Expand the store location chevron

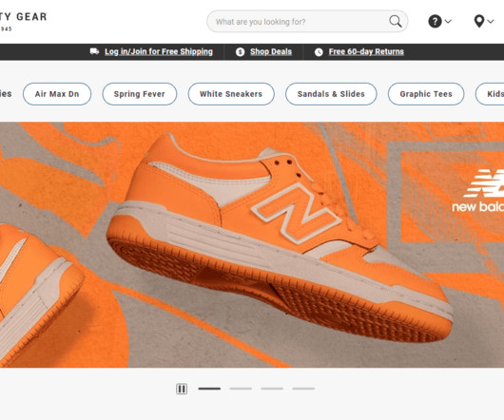490,21
